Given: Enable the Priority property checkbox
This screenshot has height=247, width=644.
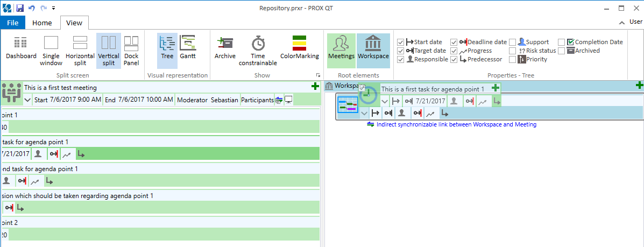Looking at the screenshot, I should (x=512, y=59).
